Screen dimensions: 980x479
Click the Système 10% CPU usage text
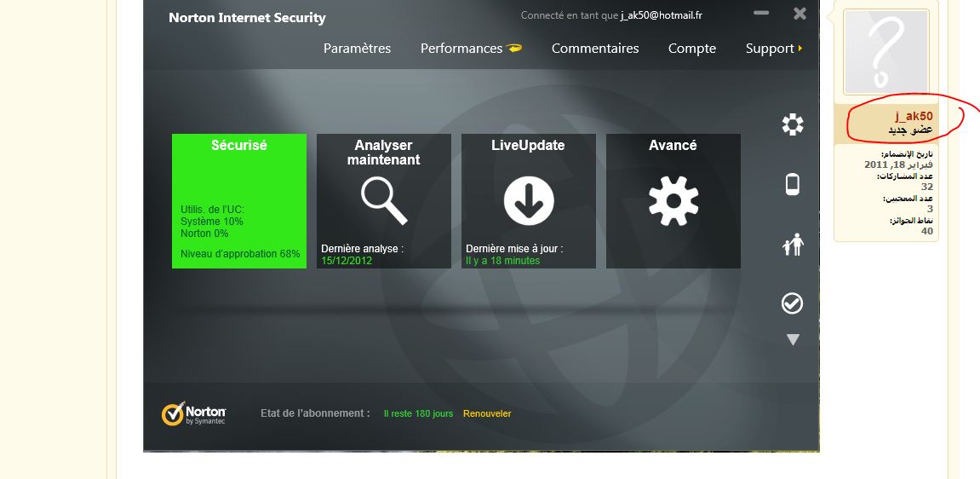tap(212, 222)
